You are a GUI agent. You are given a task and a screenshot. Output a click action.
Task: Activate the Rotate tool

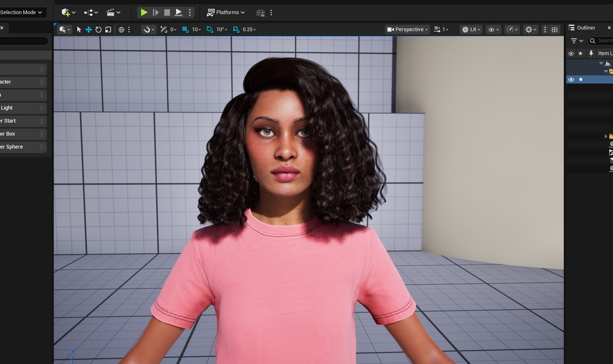(98, 30)
